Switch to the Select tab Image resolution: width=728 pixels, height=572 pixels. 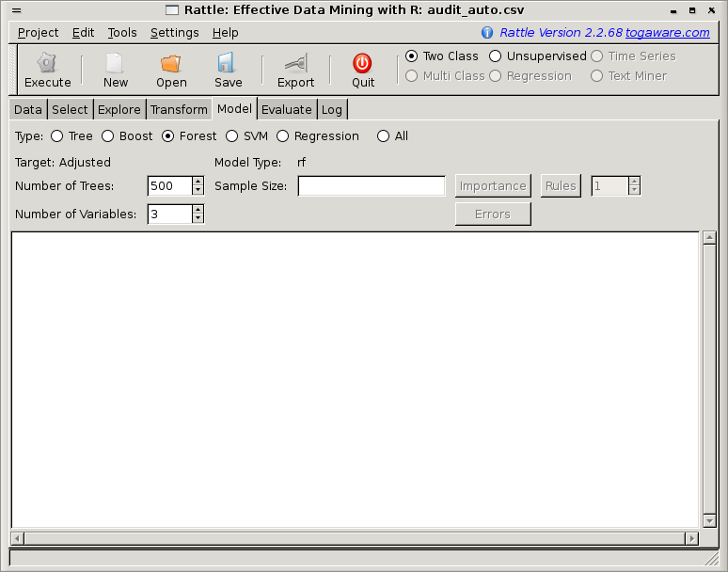point(70,109)
